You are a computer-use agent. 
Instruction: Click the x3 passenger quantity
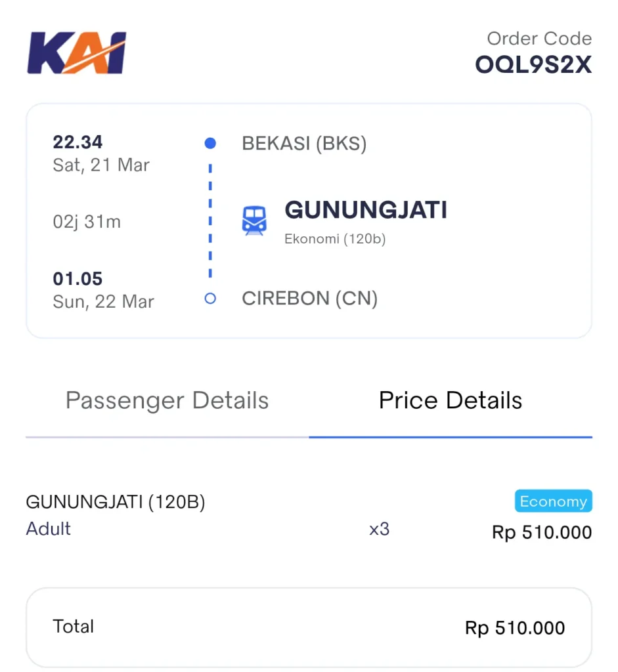[x=379, y=529]
